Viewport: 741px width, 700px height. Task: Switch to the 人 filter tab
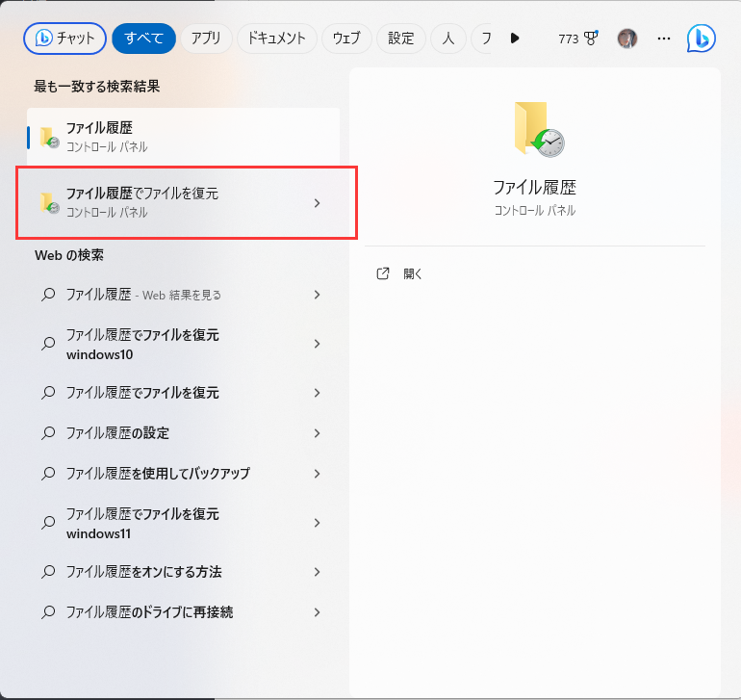tap(448, 39)
